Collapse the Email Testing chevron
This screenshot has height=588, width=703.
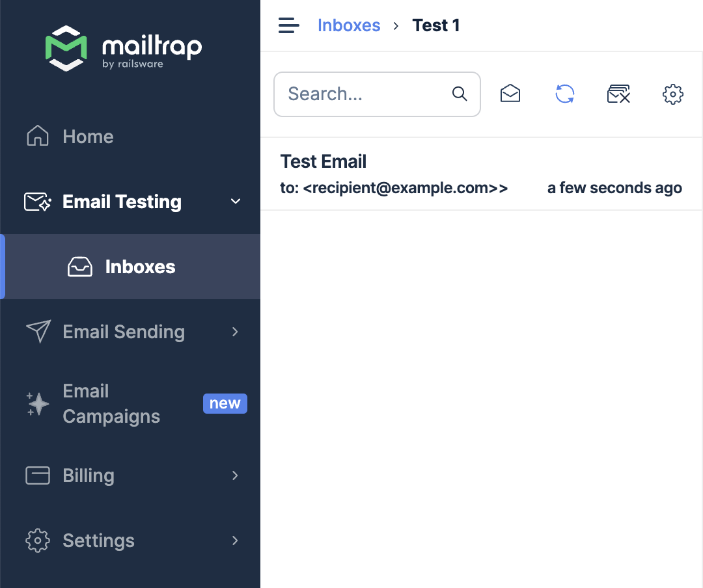point(236,202)
